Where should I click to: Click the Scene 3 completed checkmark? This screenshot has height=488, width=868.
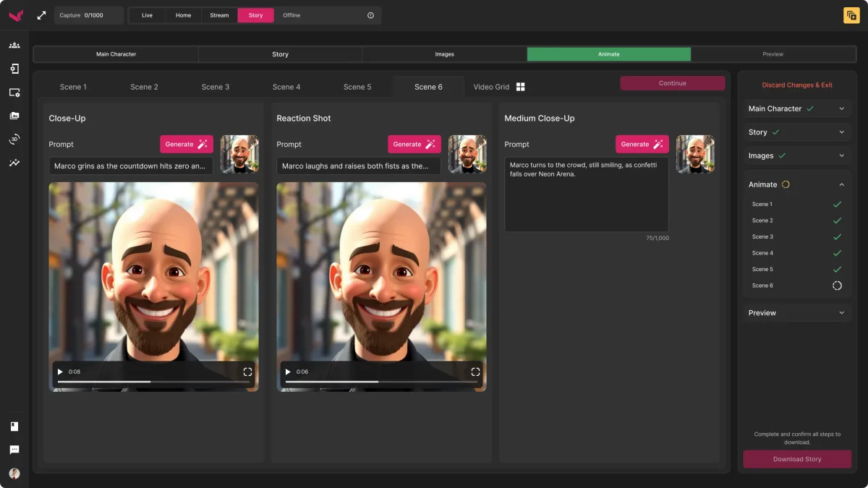point(837,236)
